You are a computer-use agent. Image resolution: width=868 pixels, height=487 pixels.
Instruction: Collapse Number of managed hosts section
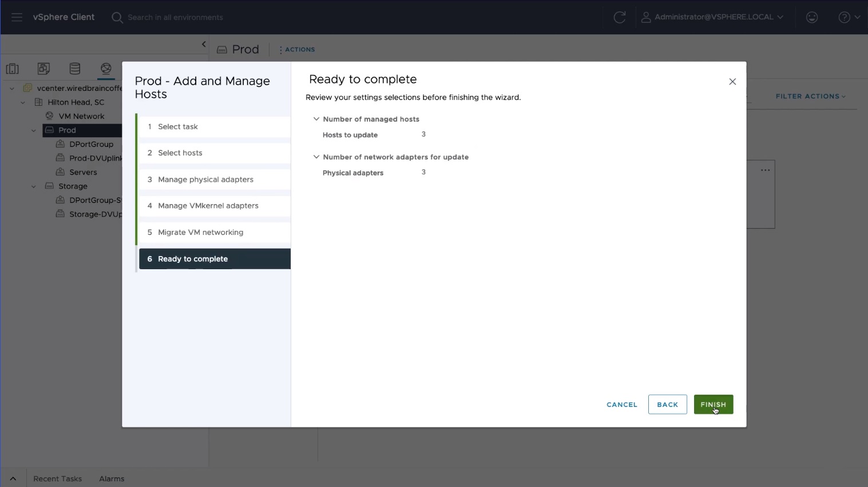click(316, 119)
